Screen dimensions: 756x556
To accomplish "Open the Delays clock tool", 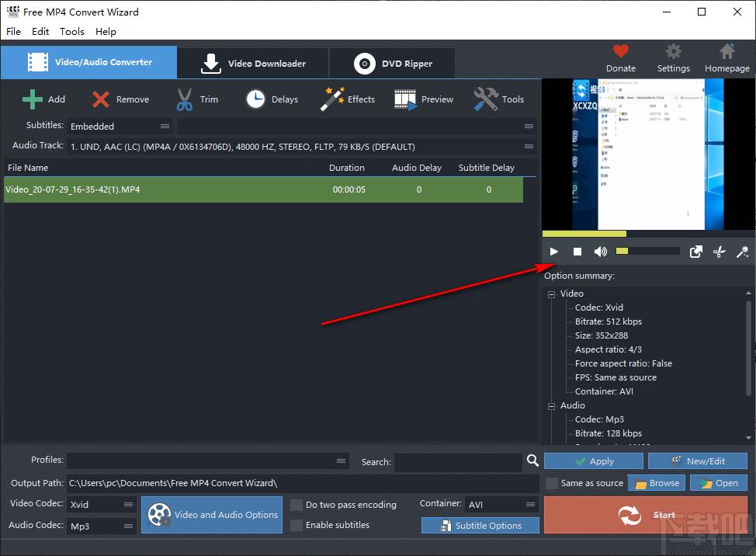I will tap(255, 99).
